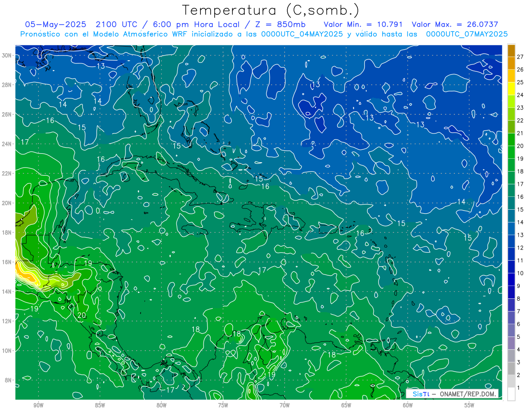Click the yellow legend swatch between 24 and 25
532x411 pixels.
coord(511,89)
